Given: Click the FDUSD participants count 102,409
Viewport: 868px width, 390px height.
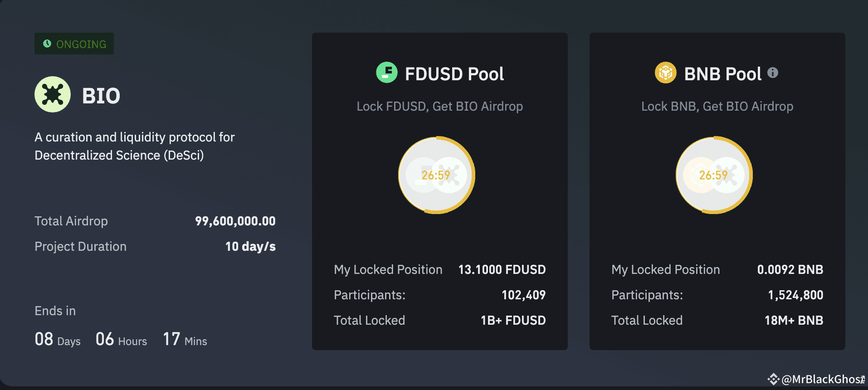Looking at the screenshot, I should pos(523,295).
